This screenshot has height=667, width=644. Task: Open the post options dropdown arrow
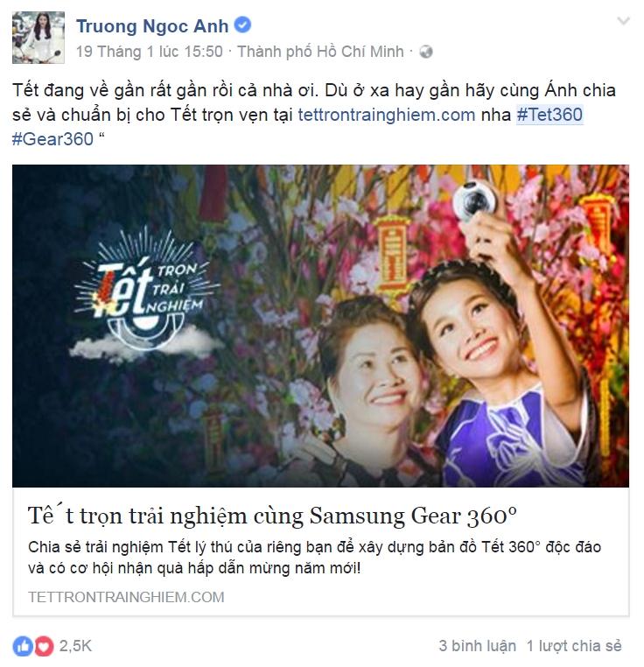pos(623,20)
